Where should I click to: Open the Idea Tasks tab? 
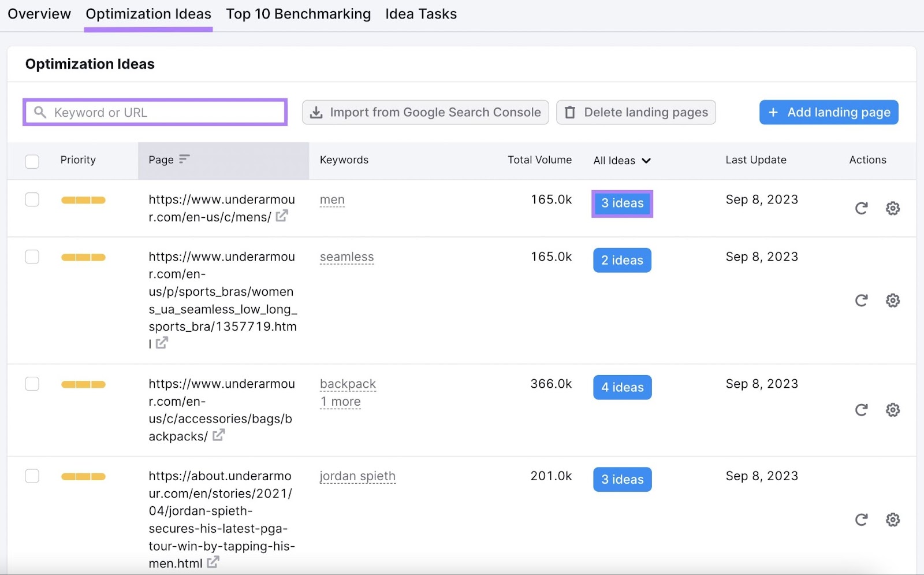(x=421, y=13)
